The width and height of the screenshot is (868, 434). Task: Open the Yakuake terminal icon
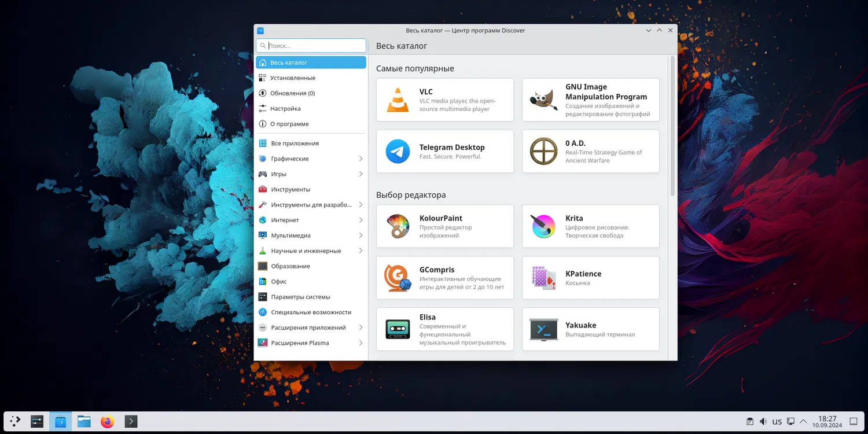(x=544, y=329)
